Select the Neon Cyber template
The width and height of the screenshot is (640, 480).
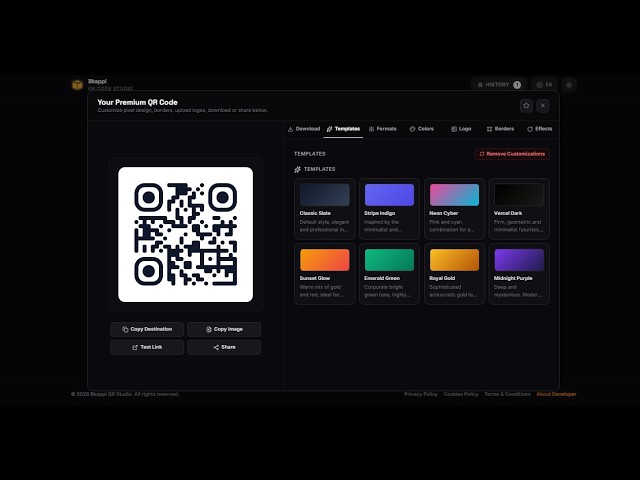454,209
